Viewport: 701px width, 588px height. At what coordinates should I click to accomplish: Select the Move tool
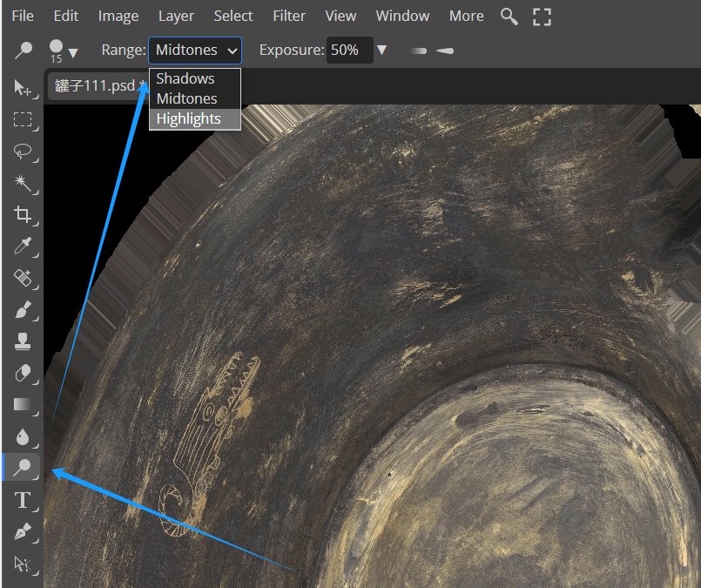click(23, 88)
